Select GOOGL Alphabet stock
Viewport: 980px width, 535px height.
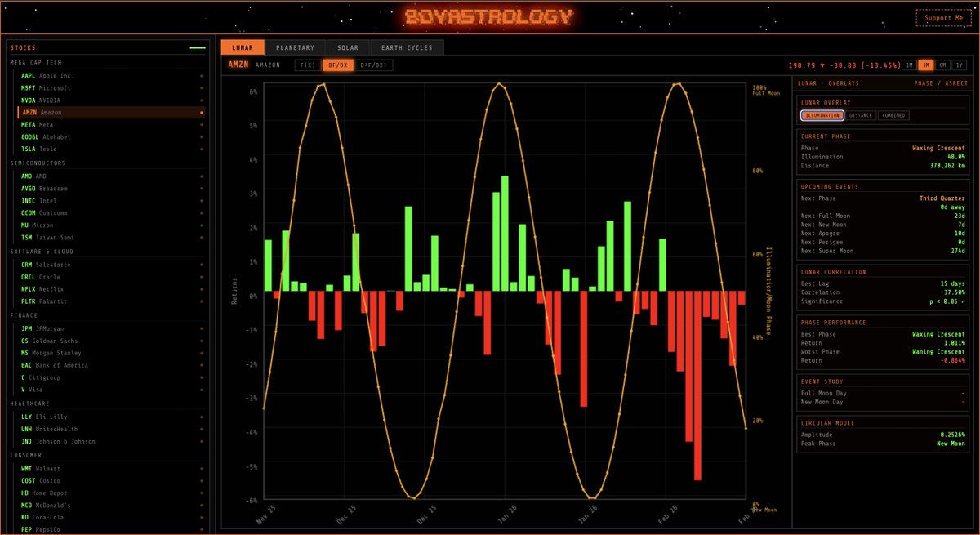pyautogui.click(x=111, y=136)
